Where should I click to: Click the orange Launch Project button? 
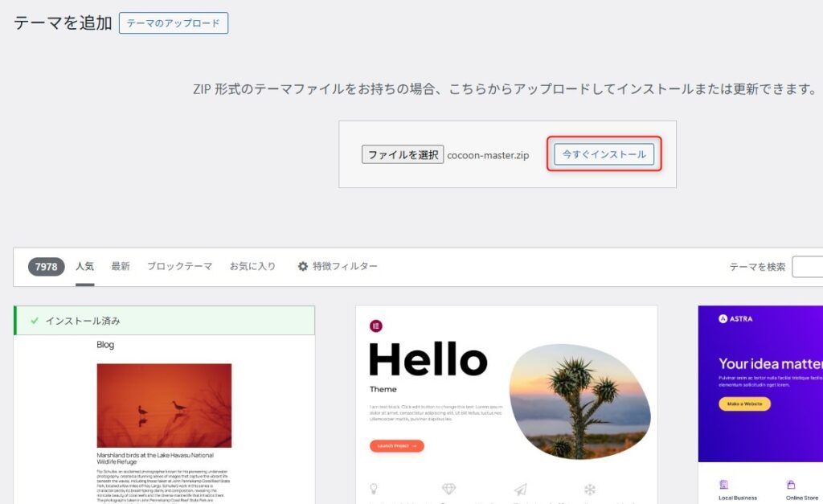click(396, 445)
